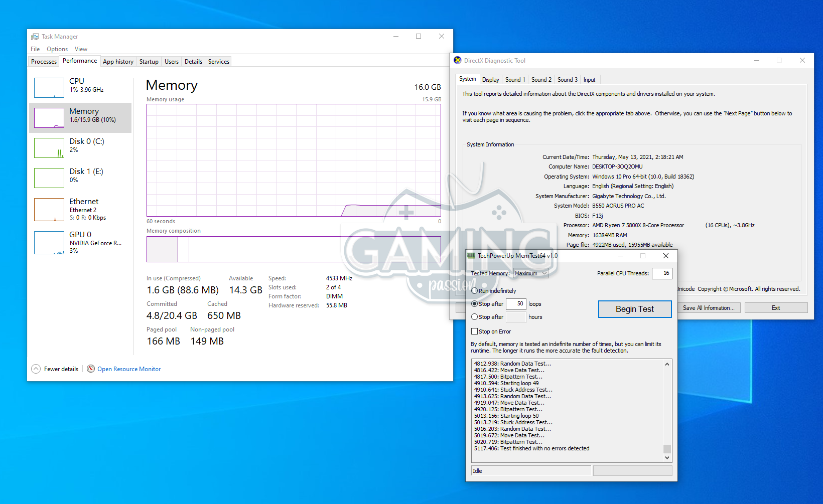The height and width of the screenshot is (504, 823).
Task: Select the Run indefinitely radio button
Action: click(x=474, y=291)
